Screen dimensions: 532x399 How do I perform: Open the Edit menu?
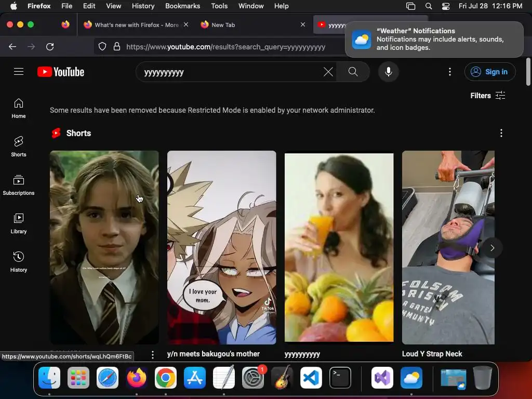coord(89,6)
